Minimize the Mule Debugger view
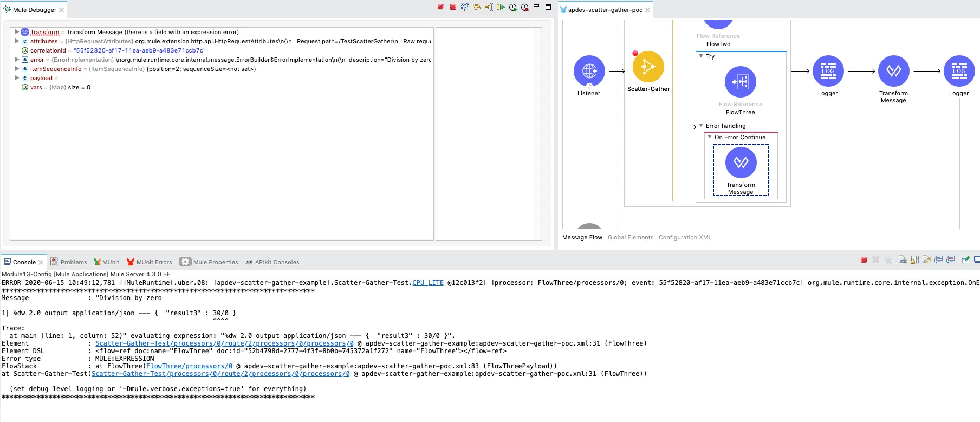 536,6
